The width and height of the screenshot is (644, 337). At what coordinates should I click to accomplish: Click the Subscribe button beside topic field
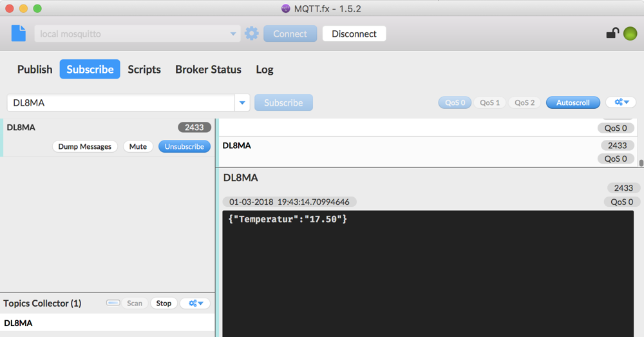click(283, 102)
